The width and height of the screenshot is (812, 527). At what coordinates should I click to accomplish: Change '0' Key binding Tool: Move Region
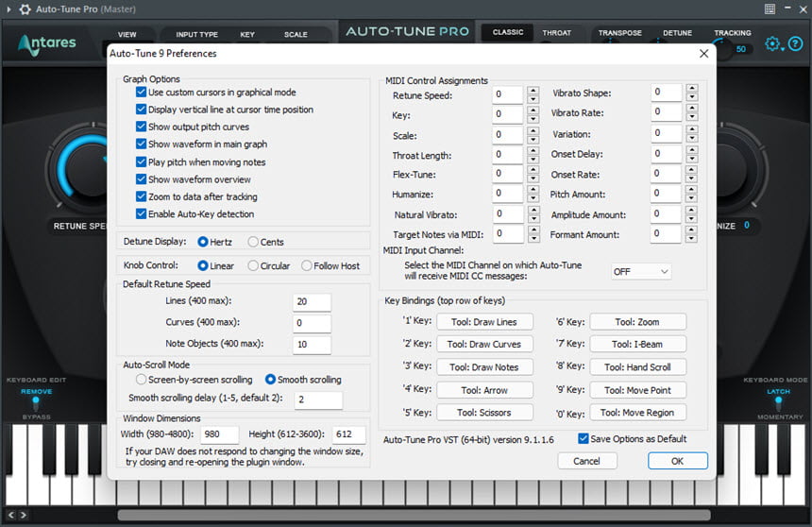click(637, 413)
